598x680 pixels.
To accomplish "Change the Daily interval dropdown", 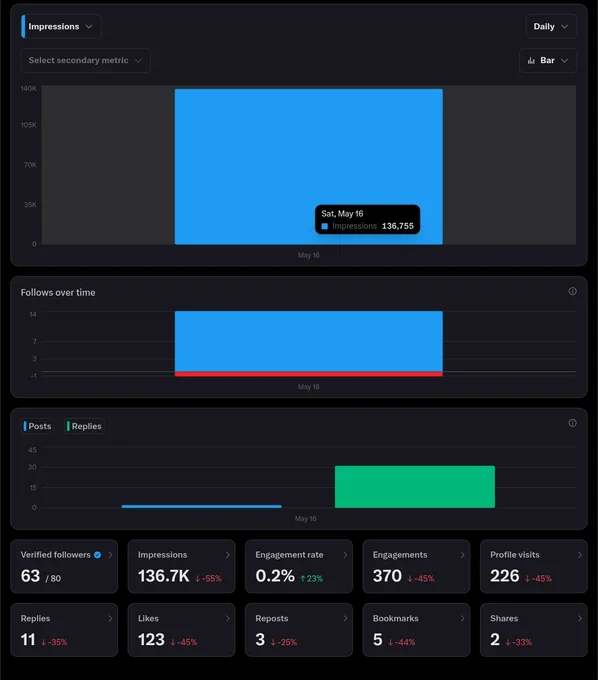I will tap(551, 26).
